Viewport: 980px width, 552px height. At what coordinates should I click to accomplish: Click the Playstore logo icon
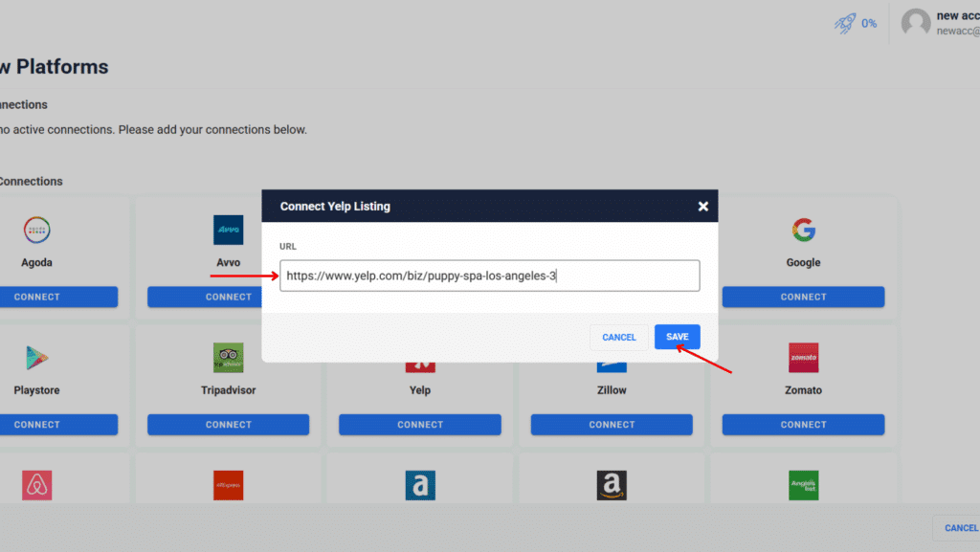(37, 357)
